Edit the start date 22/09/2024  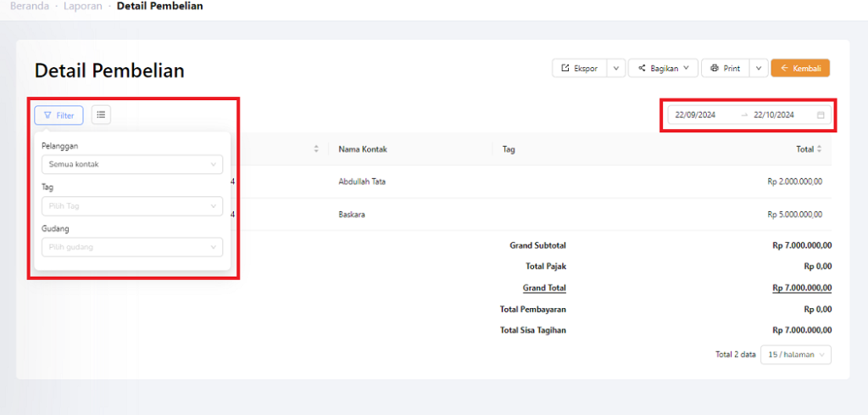(x=695, y=115)
